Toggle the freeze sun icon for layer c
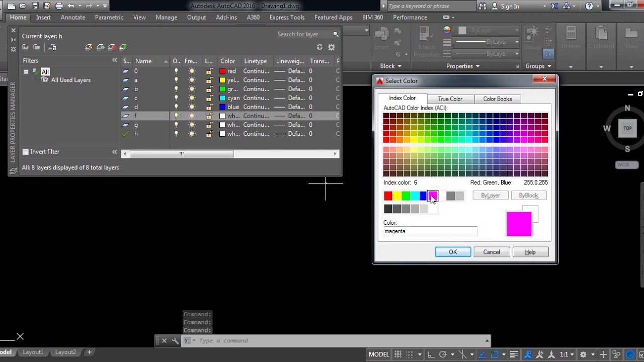This screenshot has height=362, width=644. pyautogui.click(x=192, y=98)
